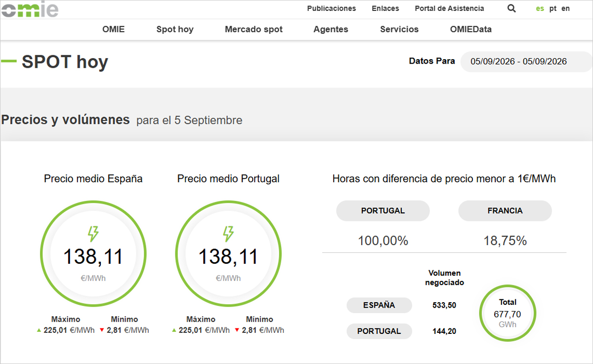This screenshot has height=364, width=593.
Task: Click green up arrow under España Máximo
Action: [x=39, y=330]
